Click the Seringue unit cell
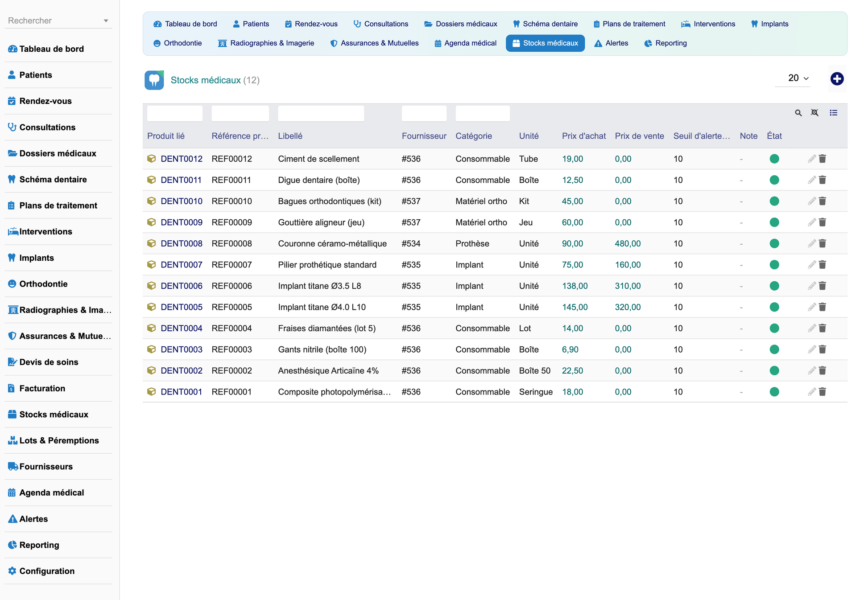The image size is (868, 600). 536,392
